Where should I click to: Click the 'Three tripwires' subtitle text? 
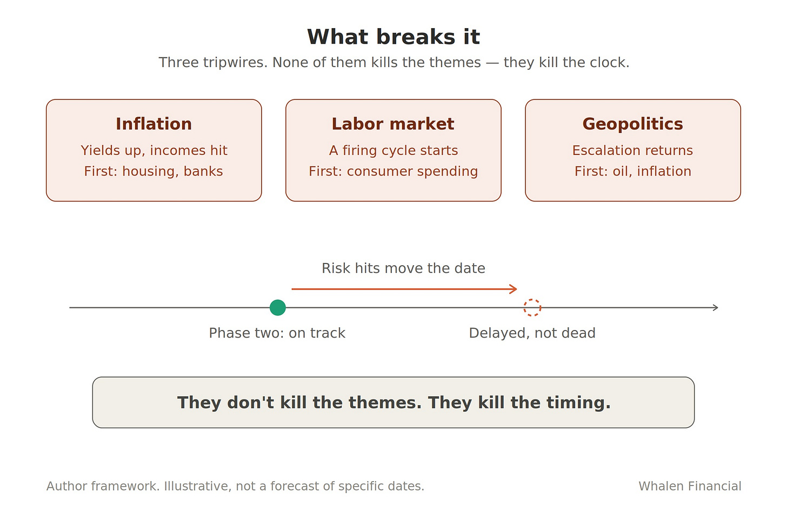393,62
